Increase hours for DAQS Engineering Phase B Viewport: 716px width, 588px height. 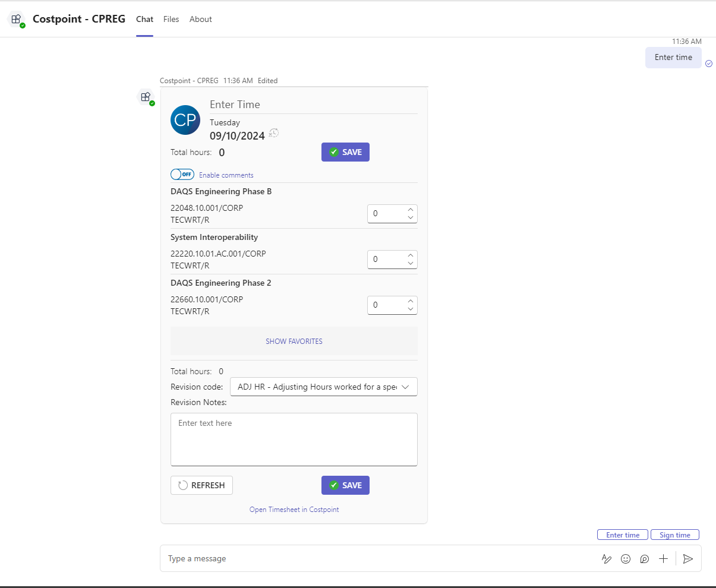pos(411,210)
